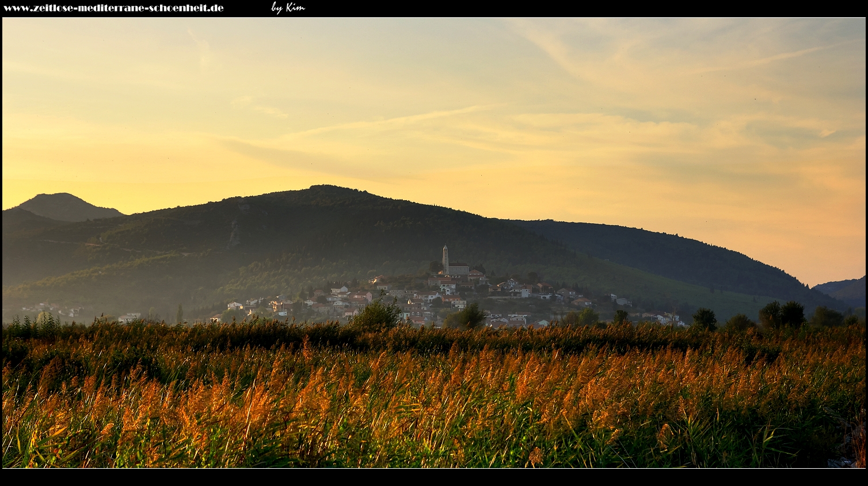Click the www.zeitlose-mediterrane-schoenheit.de website text
This screenshot has height=486, width=868.
click(113, 8)
